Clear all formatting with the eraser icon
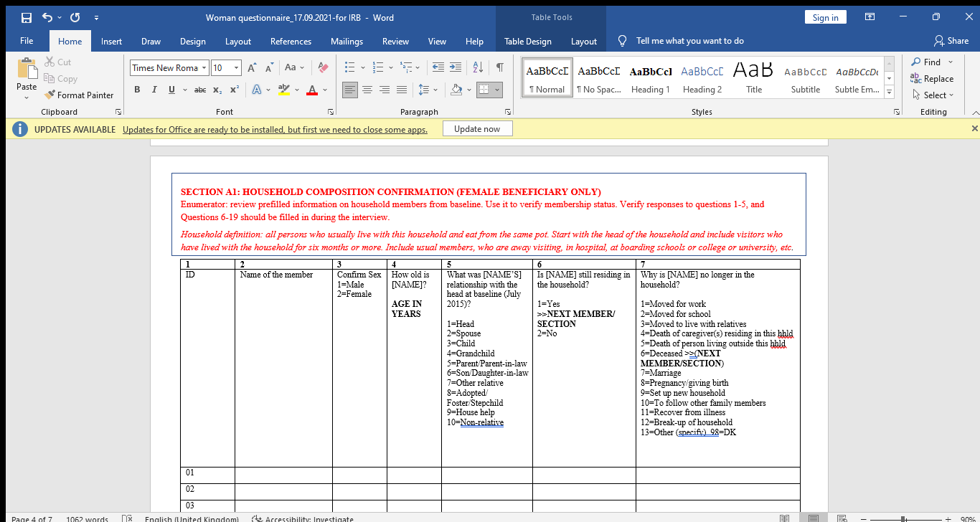The width and height of the screenshot is (980, 522). coord(323,68)
